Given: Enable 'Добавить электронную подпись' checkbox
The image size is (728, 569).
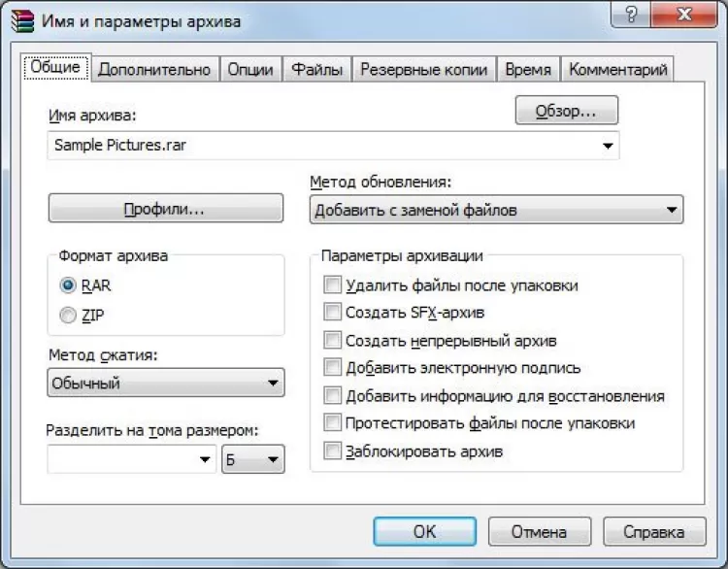Looking at the screenshot, I should 333,368.
